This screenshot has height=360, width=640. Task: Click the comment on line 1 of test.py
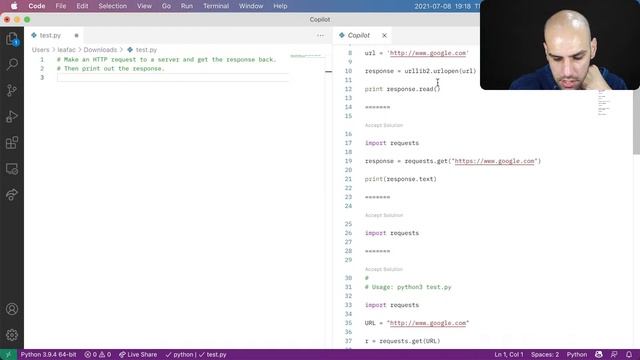pos(167,60)
